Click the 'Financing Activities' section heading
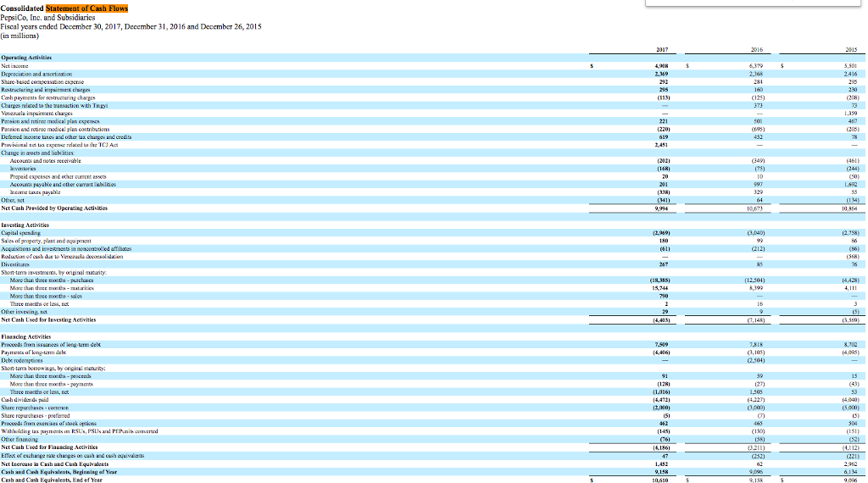 (26, 336)
